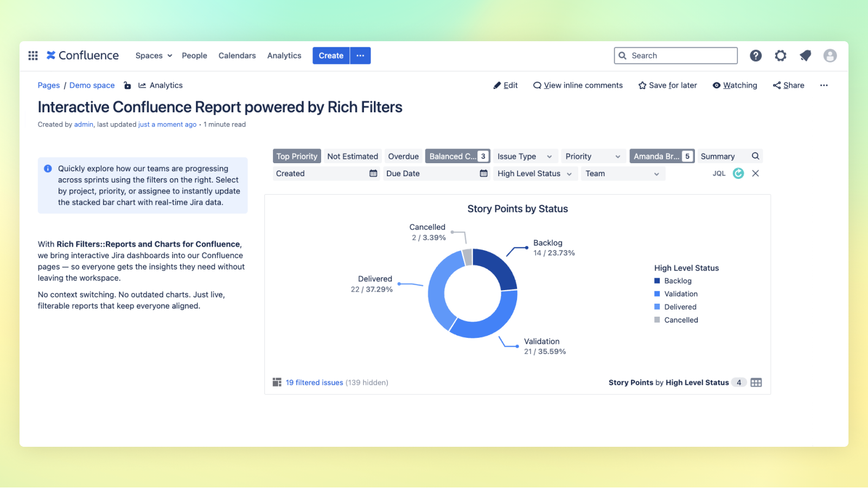The height and width of the screenshot is (488, 868).
Task: Expand the Spaces dropdown
Action: (154, 55)
